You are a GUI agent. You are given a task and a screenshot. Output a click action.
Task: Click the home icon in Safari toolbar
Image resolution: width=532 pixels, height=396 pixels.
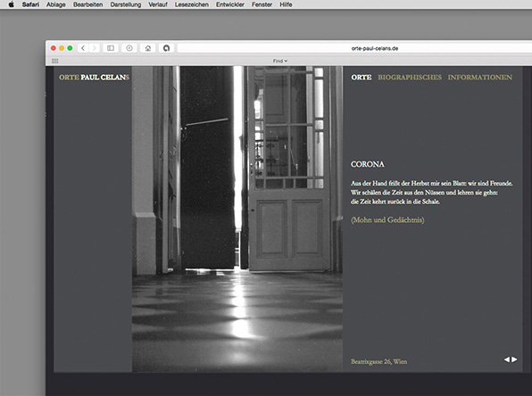(148, 48)
